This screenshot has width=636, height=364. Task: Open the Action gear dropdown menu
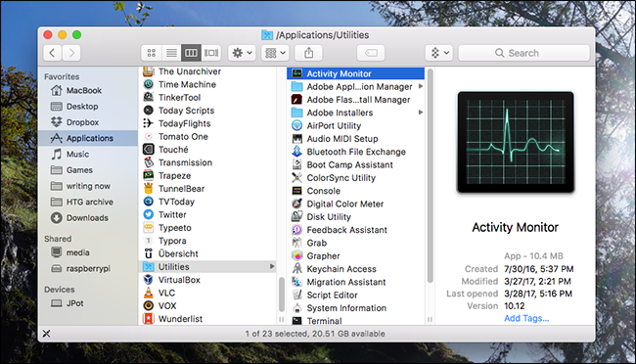point(242,53)
